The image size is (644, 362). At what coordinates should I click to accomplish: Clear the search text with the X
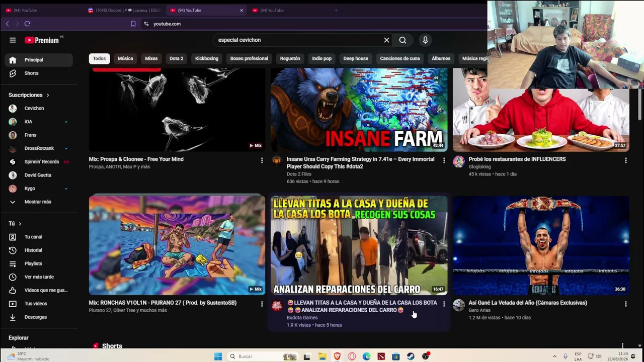tap(386, 40)
